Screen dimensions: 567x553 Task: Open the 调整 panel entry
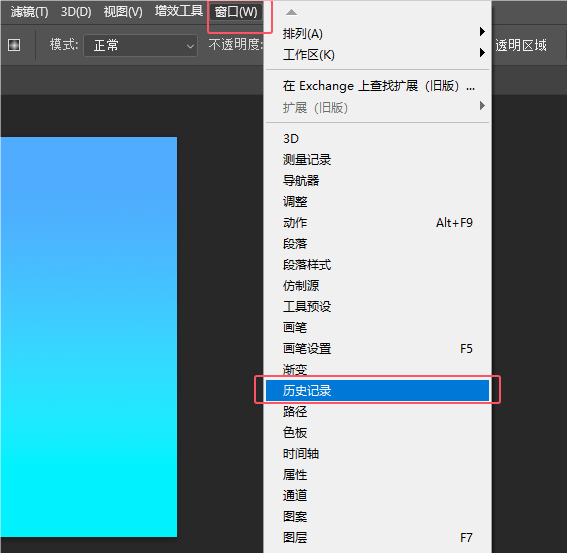point(378,201)
